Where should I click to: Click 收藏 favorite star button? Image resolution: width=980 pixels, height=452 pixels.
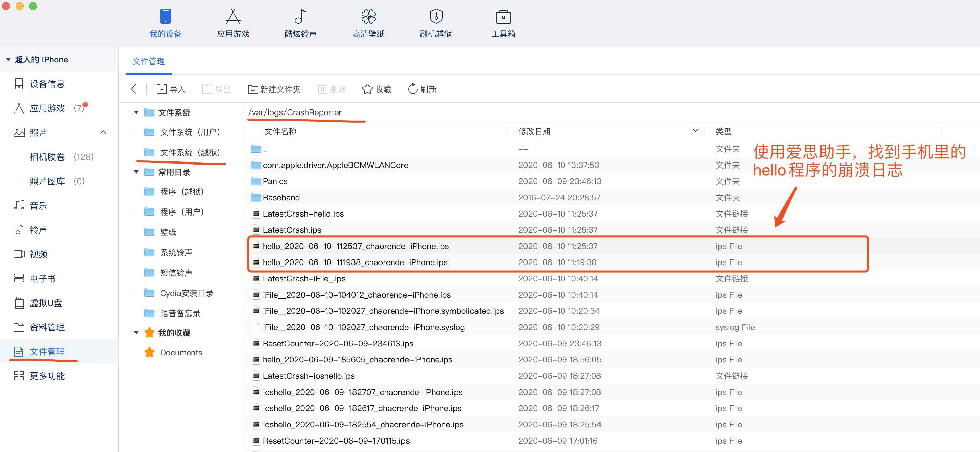click(x=376, y=89)
